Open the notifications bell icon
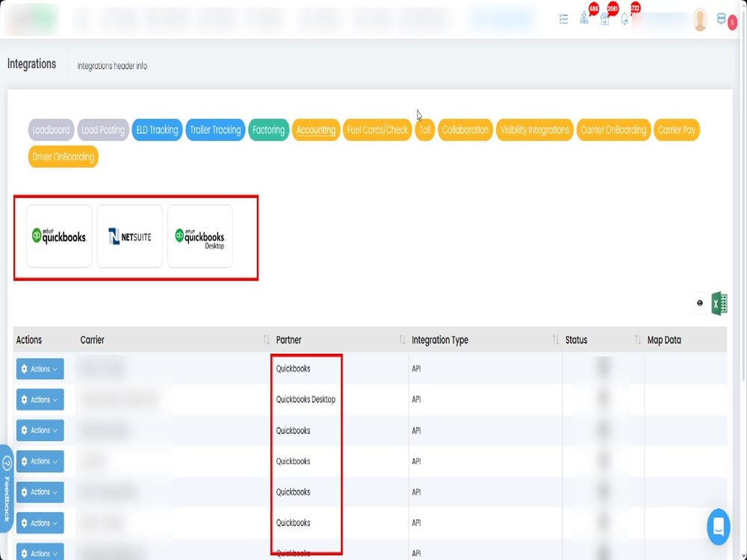Image resolution: width=747 pixels, height=560 pixels. tap(624, 19)
